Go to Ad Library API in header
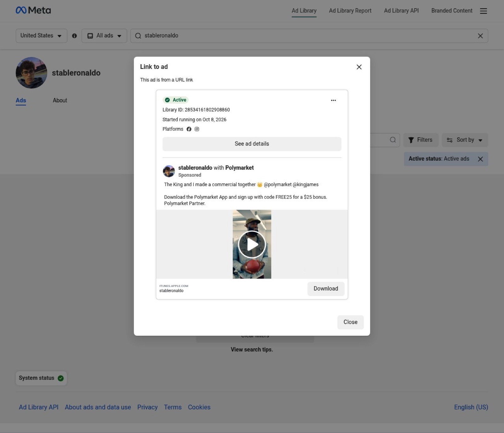This screenshot has height=433, width=504. coord(401,11)
